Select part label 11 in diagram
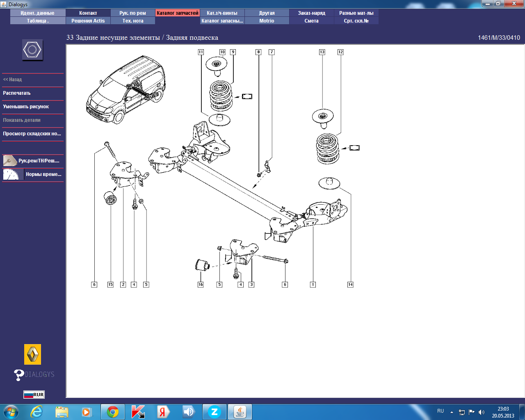Image resolution: width=525 pixels, height=420 pixels. pyautogui.click(x=201, y=52)
